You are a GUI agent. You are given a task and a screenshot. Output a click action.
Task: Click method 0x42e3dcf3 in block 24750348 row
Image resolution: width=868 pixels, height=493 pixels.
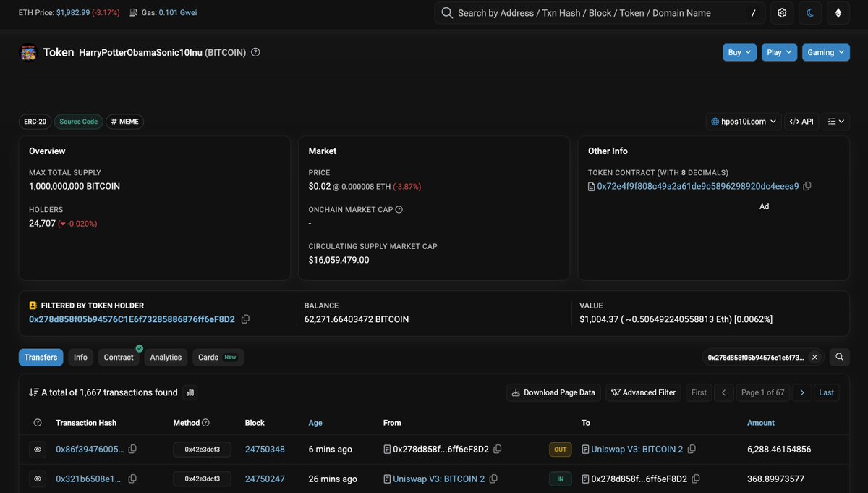coord(202,450)
